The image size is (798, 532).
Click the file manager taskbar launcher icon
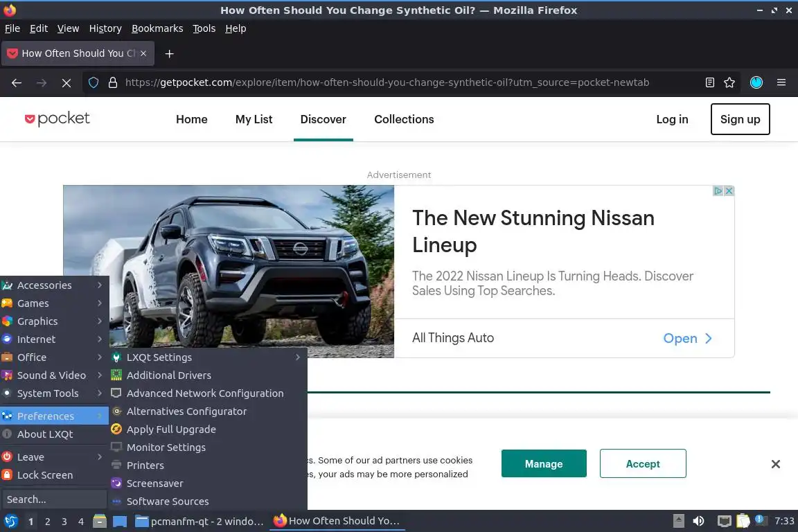[x=100, y=522]
